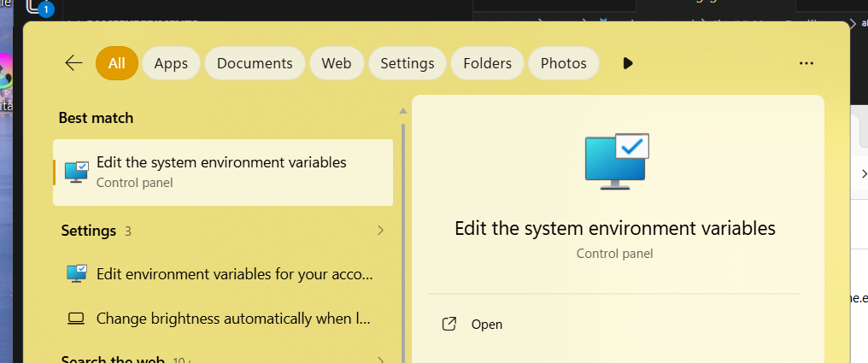Select the All filter tab
The width and height of the screenshot is (868, 363).
(x=117, y=63)
